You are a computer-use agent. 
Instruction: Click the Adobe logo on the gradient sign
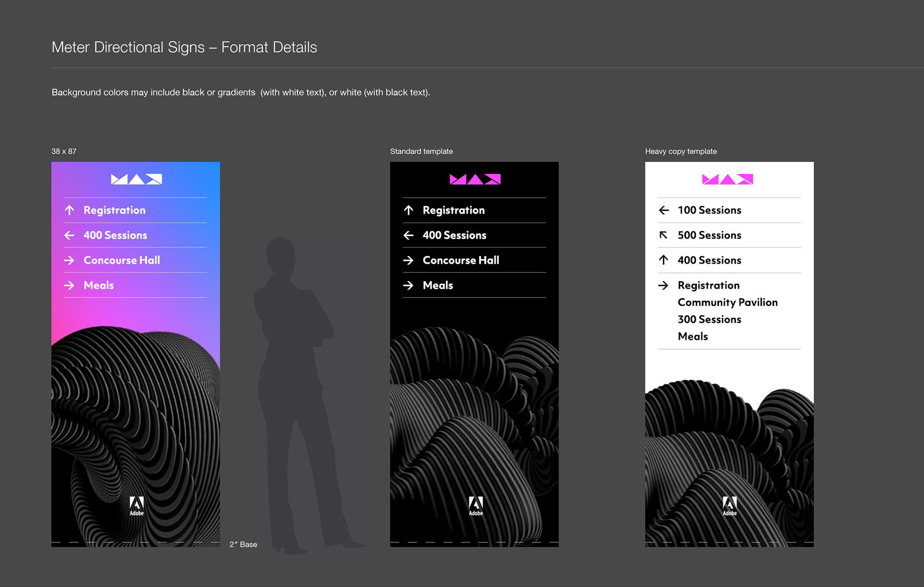[137, 506]
